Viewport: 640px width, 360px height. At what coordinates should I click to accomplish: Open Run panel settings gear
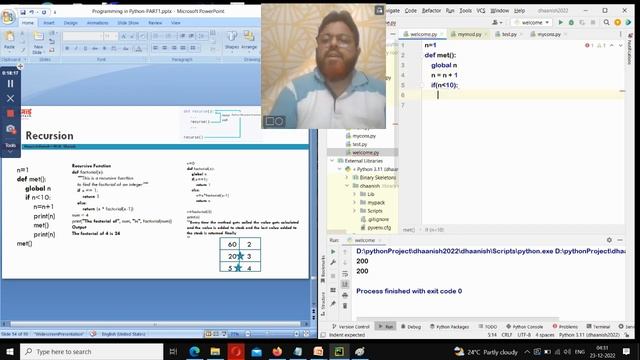click(x=609, y=240)
